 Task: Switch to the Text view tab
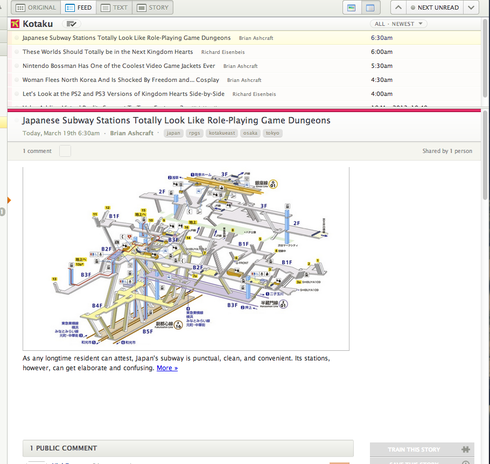pos(114,7)
